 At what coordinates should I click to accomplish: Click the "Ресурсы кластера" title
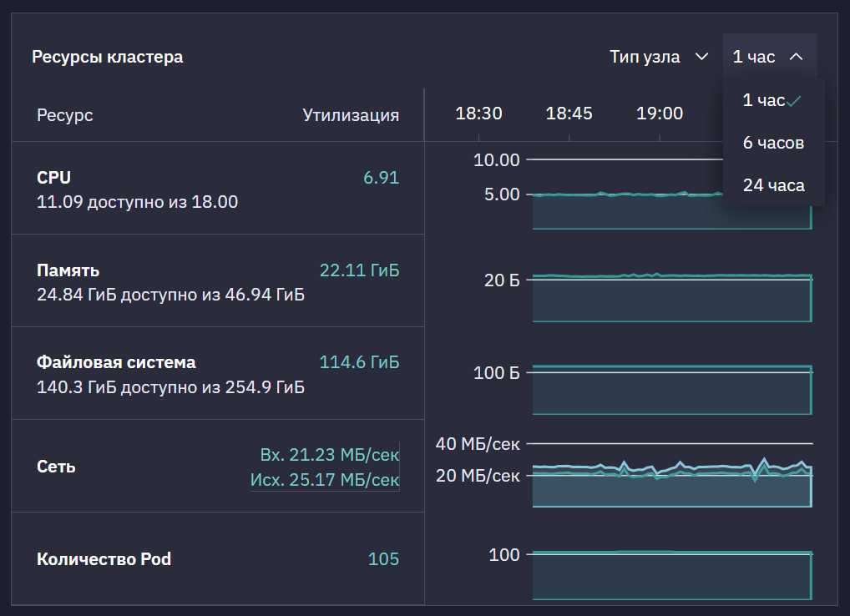click(108, 57)
